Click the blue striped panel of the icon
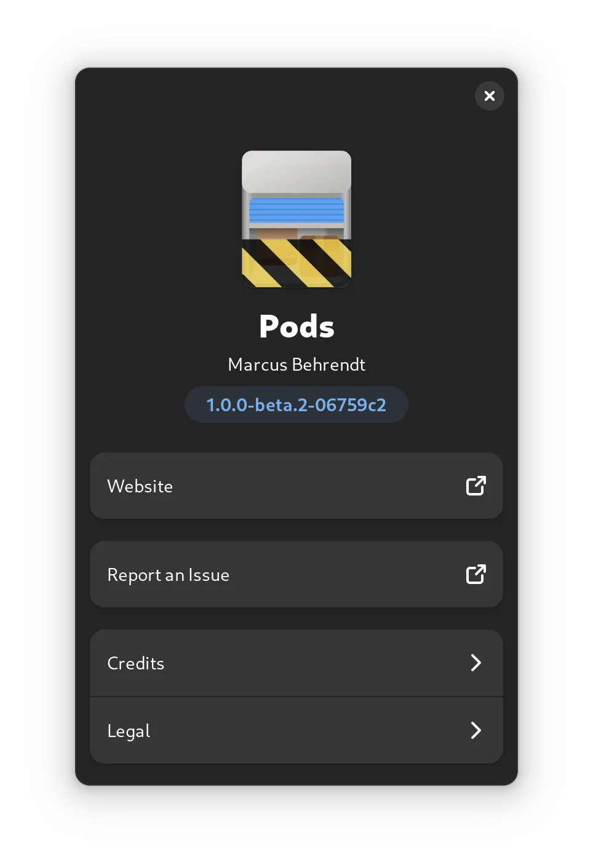The height and width of the screenshot is (868, 593). [x=296, y=211]
